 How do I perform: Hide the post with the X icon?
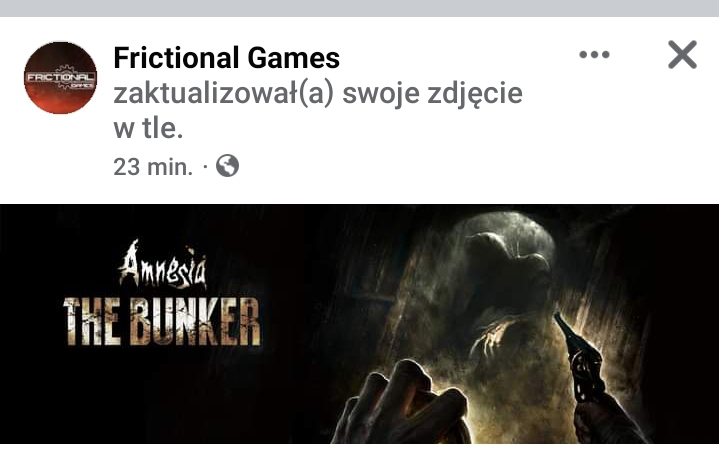(x=682, y=55)
